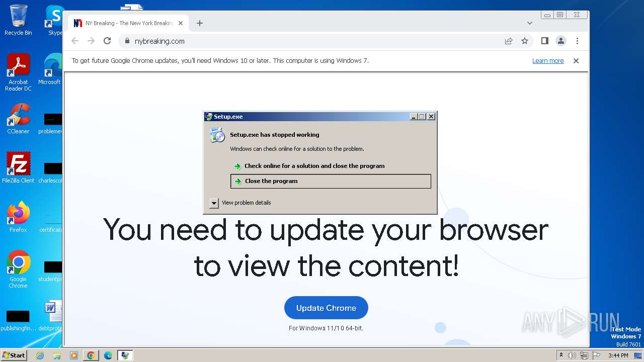
Task: Reload the nybreaking.com page
Action: point(107,41)
